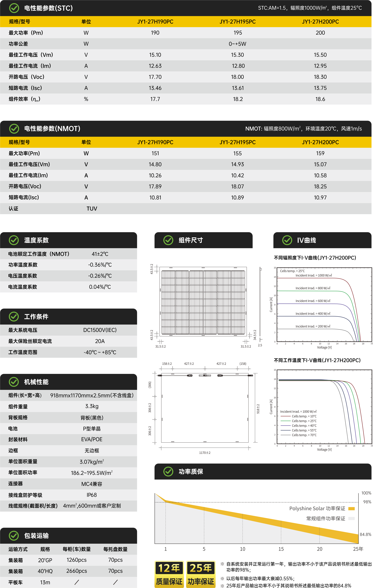Click the 1170±2 width dimension label
373x588 pixels.
205,453
